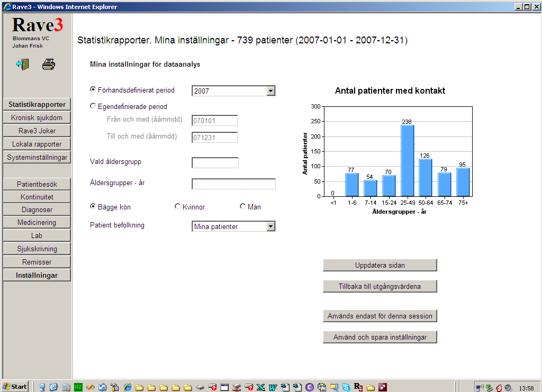542x392 pixels.
Task: Select the Kvinnor radio button
Action: pos(177,206)
